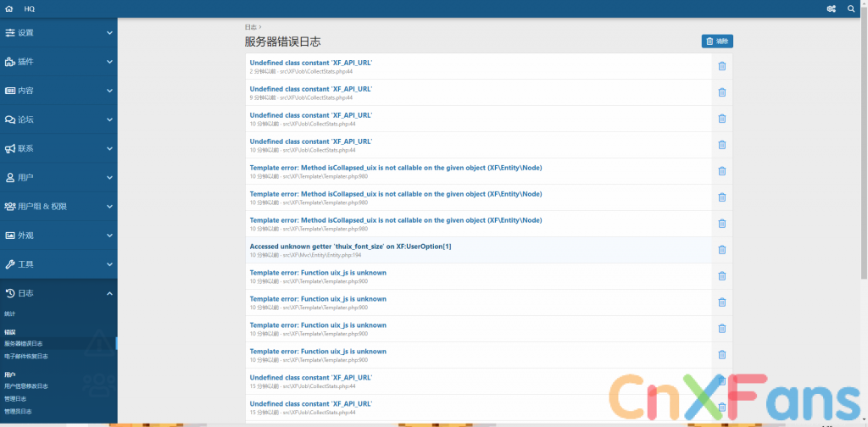The height and width of the screenshot is (427, 868).
Task: Open the thuix_font_size getter error details
Action: pyautogui.click(x=350, y=247)
